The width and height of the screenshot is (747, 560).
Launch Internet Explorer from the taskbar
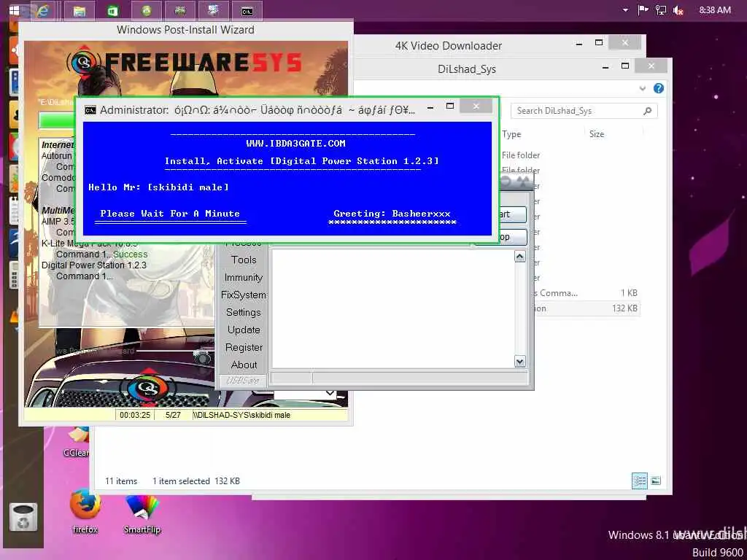point(43,10)
